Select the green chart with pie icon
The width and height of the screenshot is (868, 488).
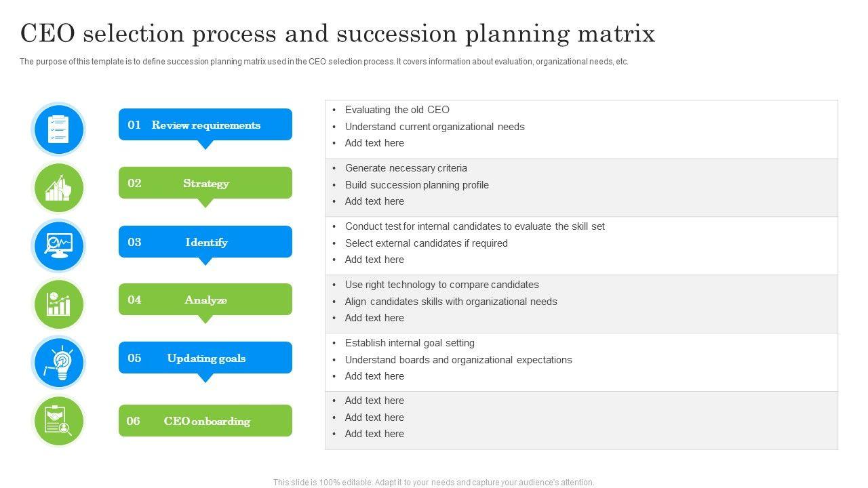tap(58, 304)
